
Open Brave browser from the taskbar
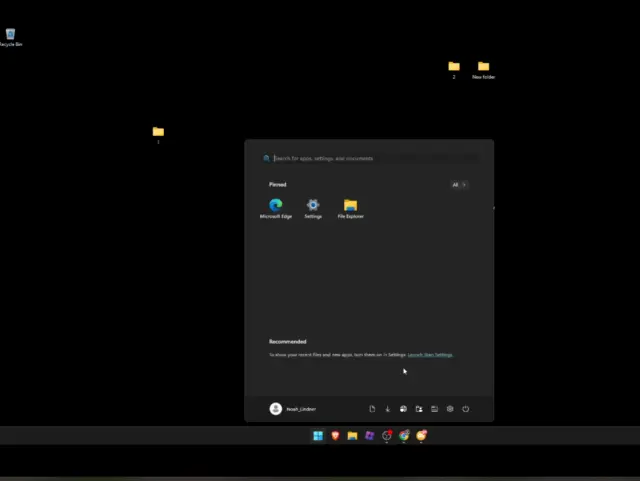[335, 436]
